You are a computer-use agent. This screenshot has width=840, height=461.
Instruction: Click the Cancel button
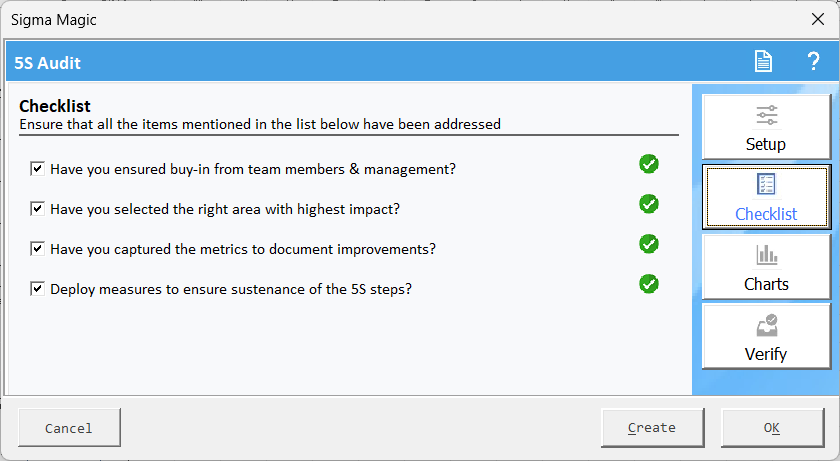tap(69, 427)
